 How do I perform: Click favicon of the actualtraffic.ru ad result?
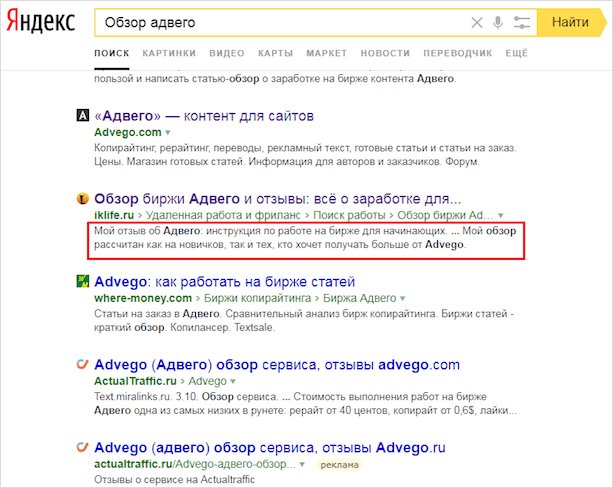[x=83, y=448]
